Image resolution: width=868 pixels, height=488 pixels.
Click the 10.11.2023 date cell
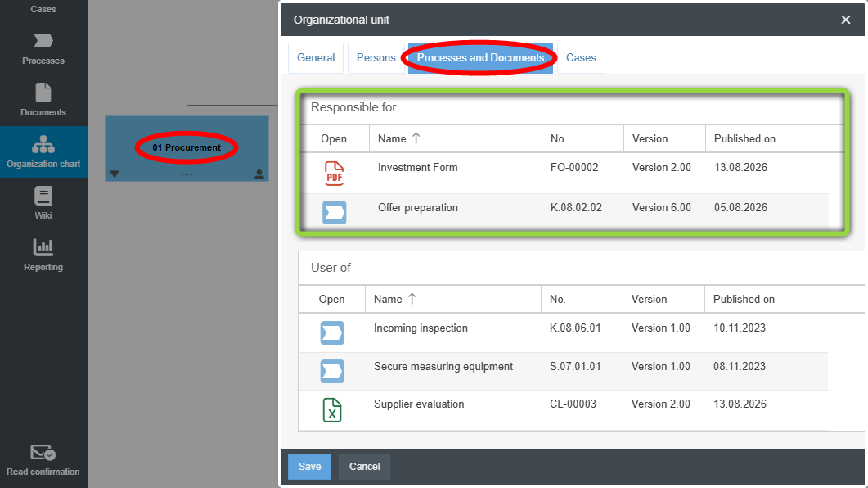pyautogui.click(x=739, y=328)
